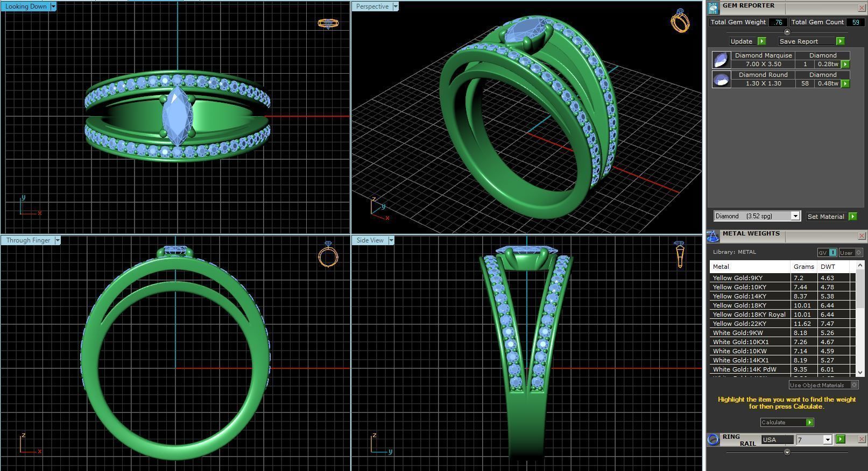This screenshot has height=471, width=868.
Task: Click green arrow next to 0.28tw
Action: 845,65
